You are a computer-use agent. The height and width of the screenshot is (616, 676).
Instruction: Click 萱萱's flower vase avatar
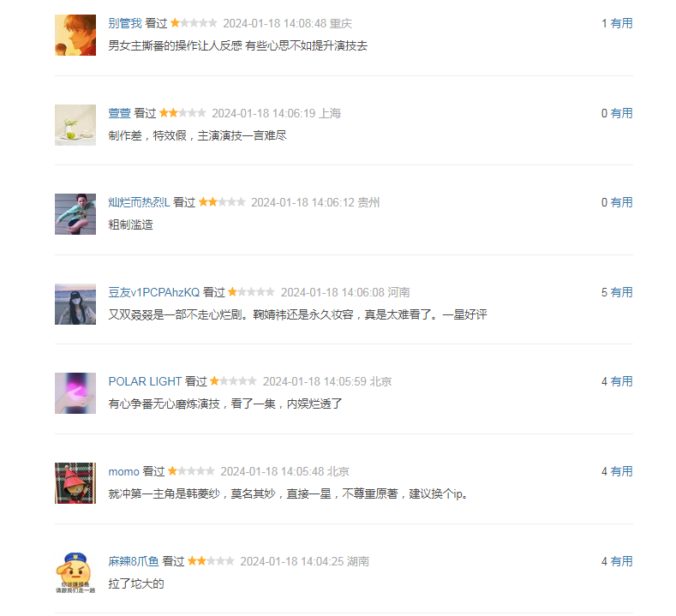(75, 125)
